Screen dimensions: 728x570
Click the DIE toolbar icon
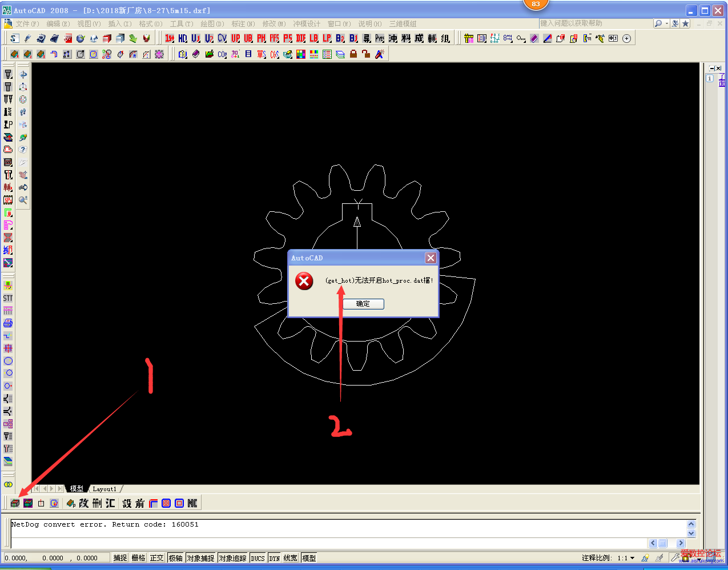click(301, 38)
